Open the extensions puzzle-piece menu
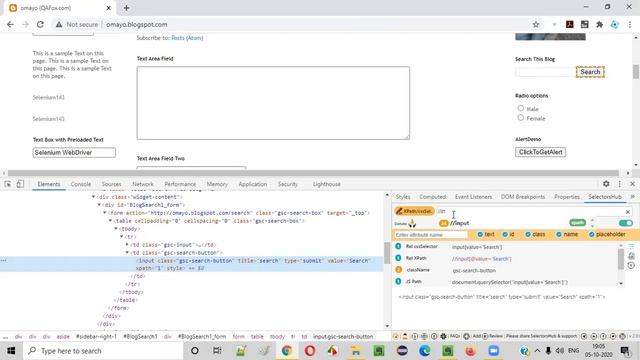Viewport: 640px width, 360px height. 599,24
